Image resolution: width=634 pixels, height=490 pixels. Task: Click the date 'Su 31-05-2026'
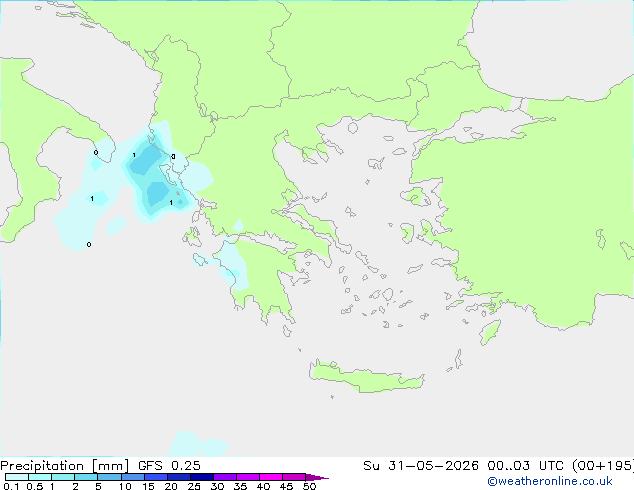click(421, 466)
